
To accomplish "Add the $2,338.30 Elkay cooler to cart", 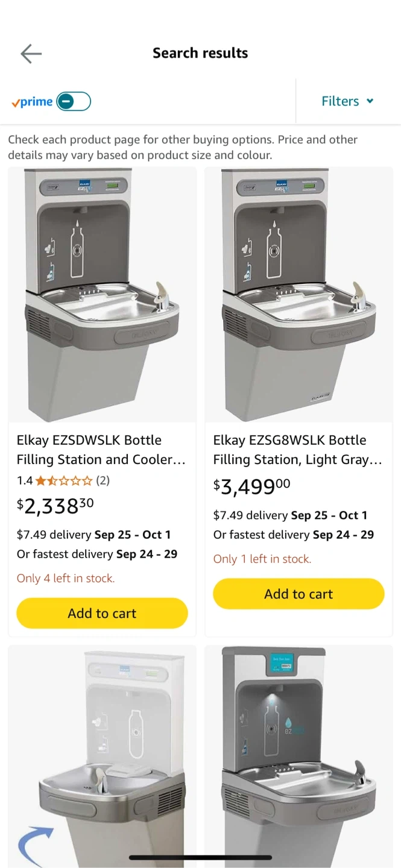I will click(102, 613).
